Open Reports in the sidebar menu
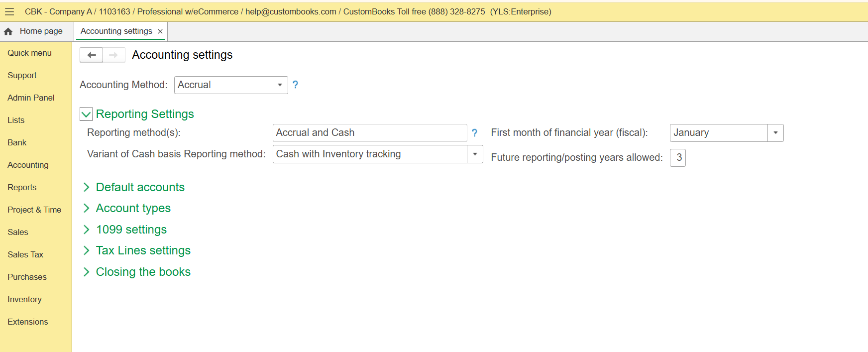Viewport: 868px width, 352px height. (x=22, y=187)
